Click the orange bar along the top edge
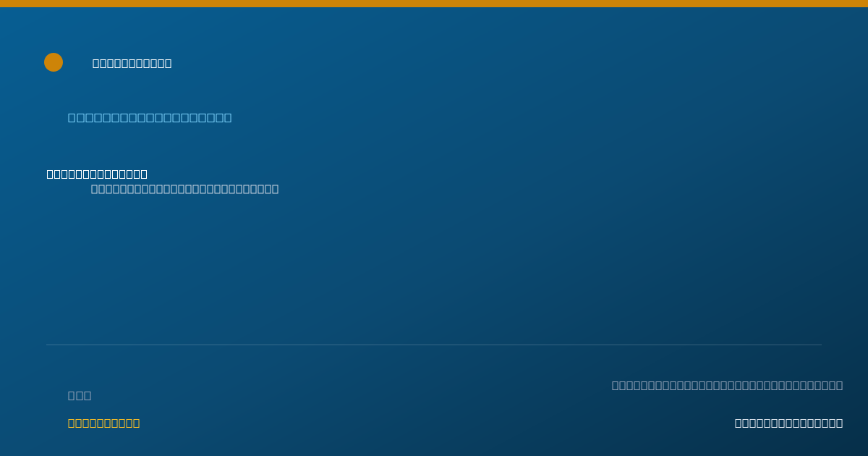This screenshot has width=868, height=456. [434, 4]
